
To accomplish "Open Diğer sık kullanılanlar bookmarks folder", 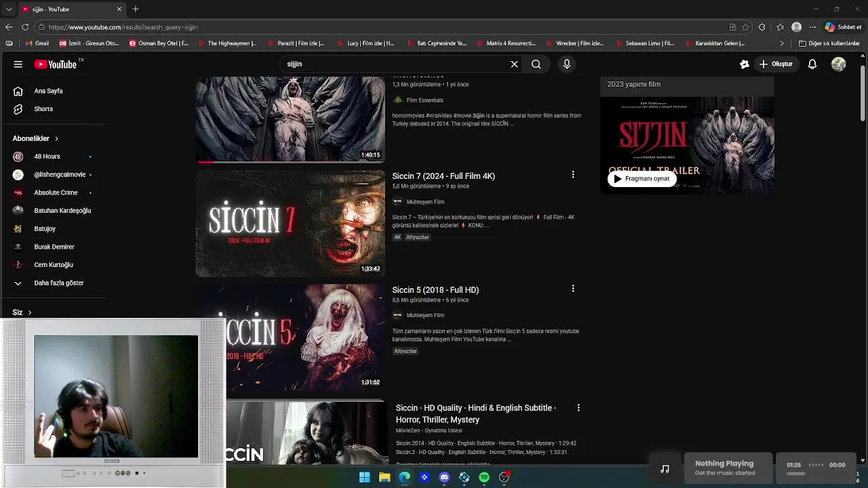I will tap(829, 43).
